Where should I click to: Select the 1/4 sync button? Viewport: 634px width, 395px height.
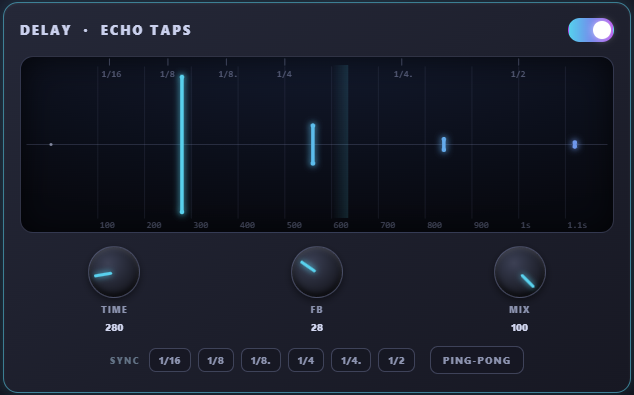coord(306,360)
